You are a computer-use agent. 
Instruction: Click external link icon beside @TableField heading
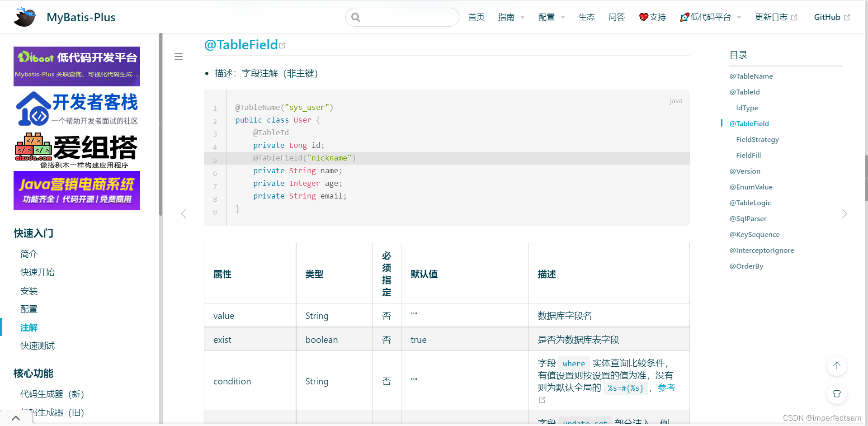point(283,45)
